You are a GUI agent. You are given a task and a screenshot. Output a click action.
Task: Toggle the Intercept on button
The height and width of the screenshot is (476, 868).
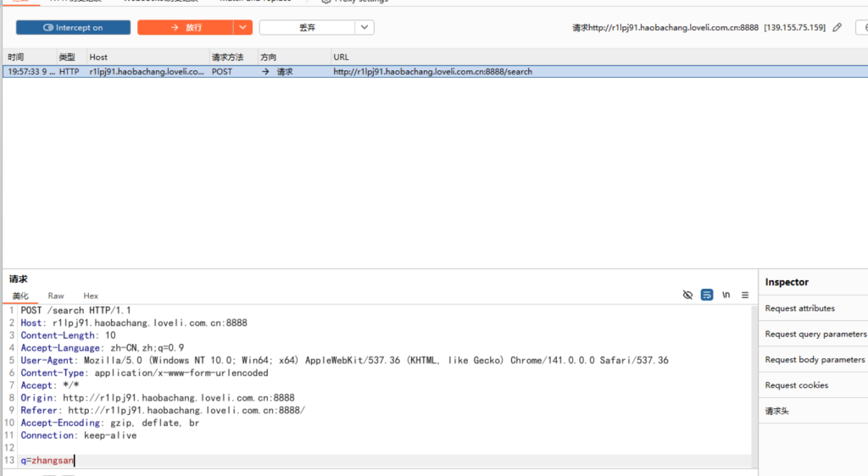click(73, 28)
